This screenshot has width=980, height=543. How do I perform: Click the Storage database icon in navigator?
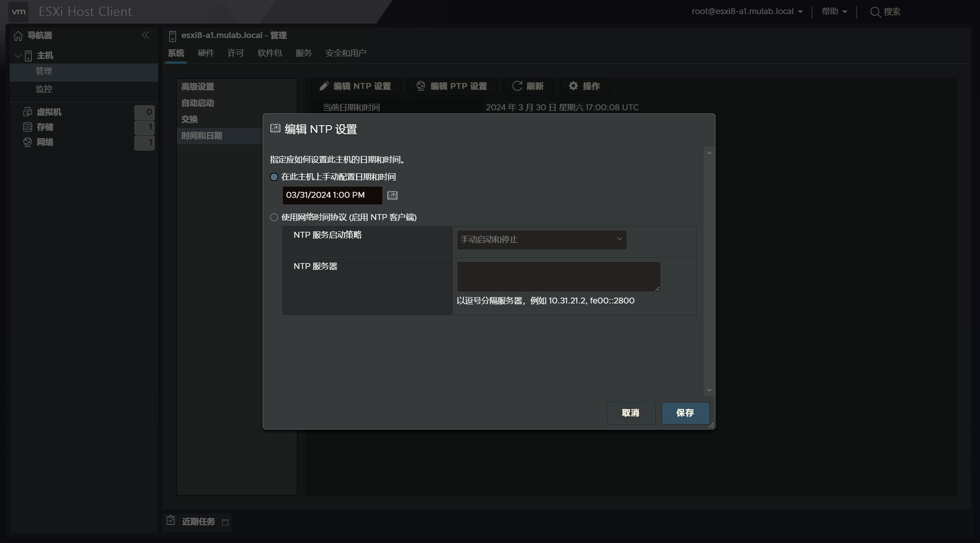[28, 127]
